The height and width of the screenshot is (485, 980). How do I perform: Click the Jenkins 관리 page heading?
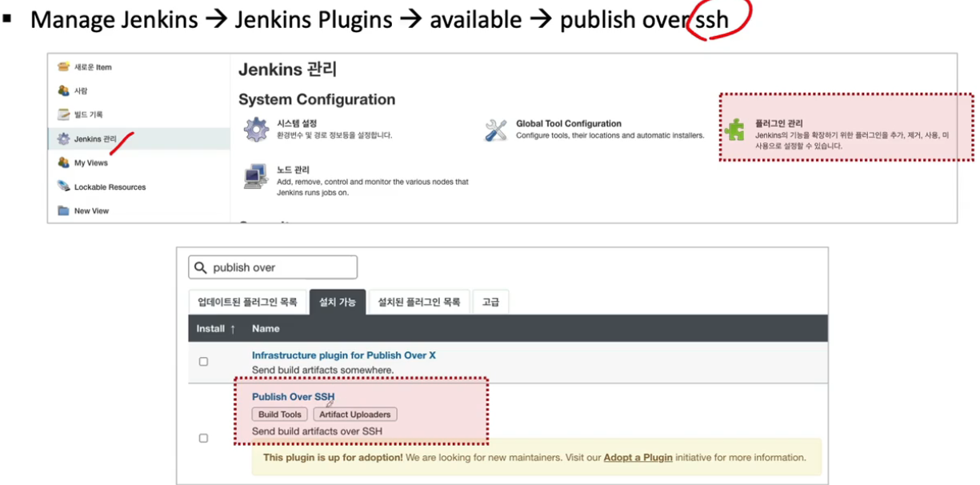tap(287, 70)
